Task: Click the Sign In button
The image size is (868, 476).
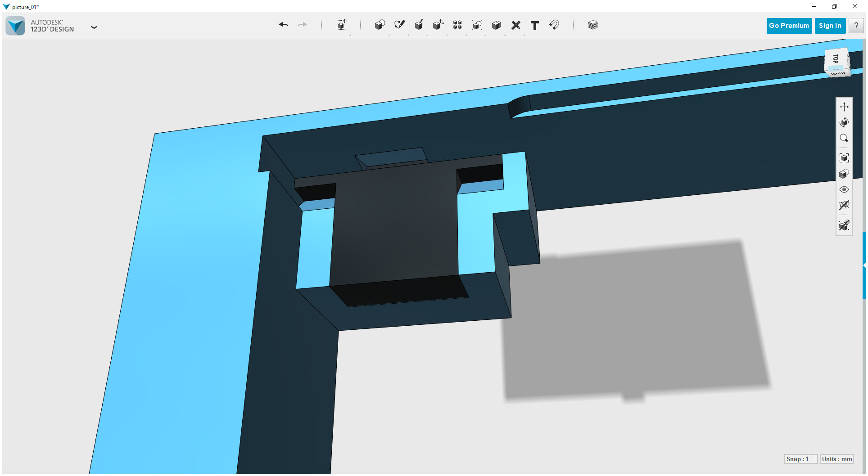Action: (830, 26)
